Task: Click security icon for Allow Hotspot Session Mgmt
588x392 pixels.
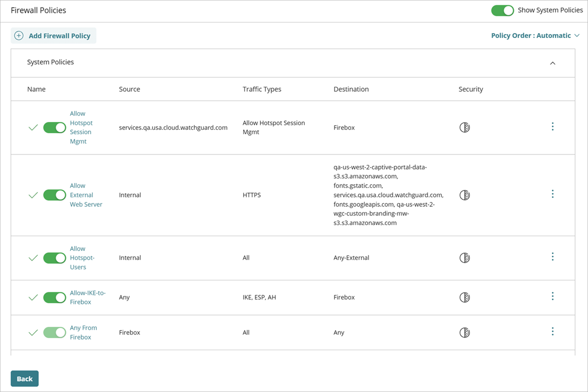Action: [464, 127]
